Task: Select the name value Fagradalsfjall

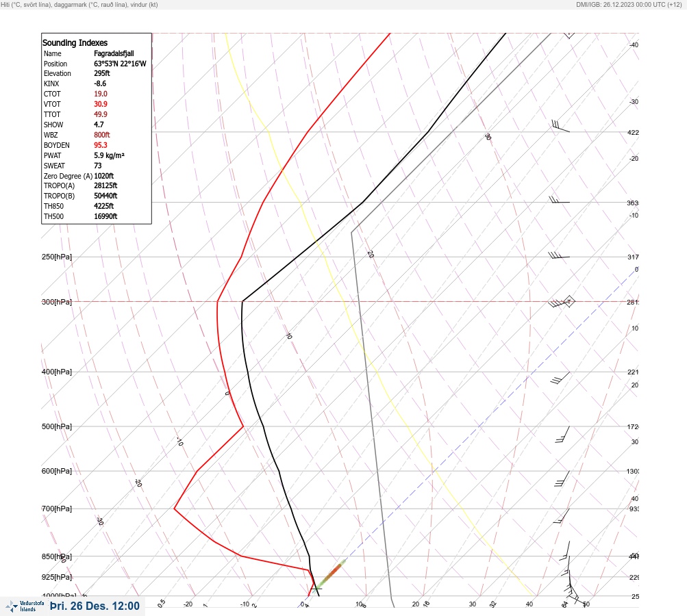Action: [x=114, y=53]
